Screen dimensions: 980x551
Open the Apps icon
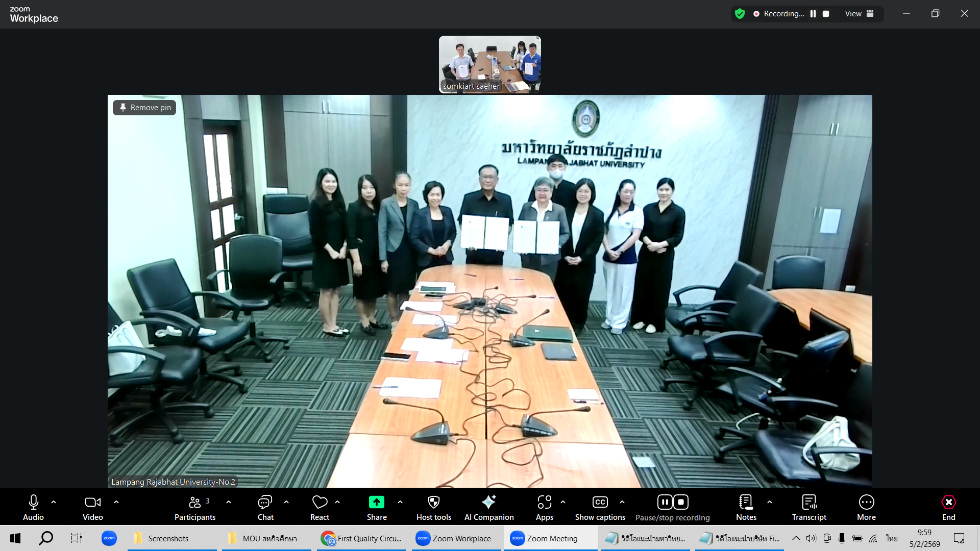coord(544,503)
